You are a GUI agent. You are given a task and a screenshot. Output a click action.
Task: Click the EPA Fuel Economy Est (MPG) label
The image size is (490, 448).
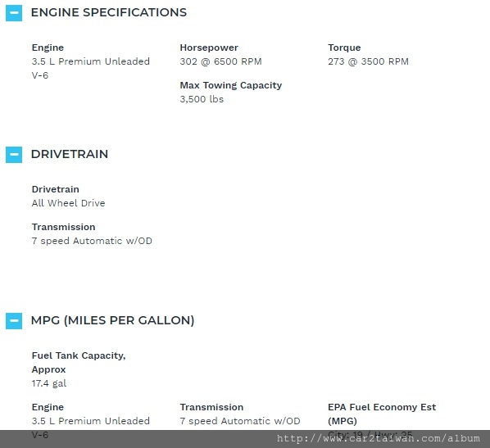(382, 414)
